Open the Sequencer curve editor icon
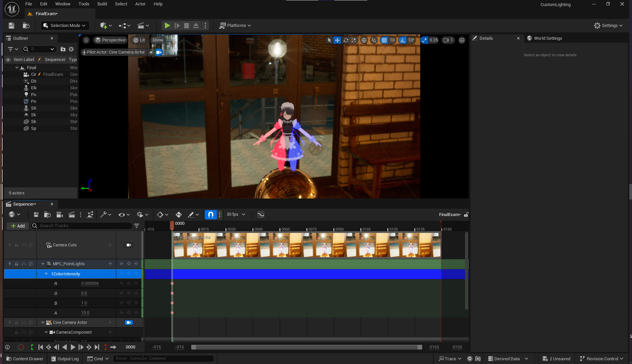 coord(261,214)
